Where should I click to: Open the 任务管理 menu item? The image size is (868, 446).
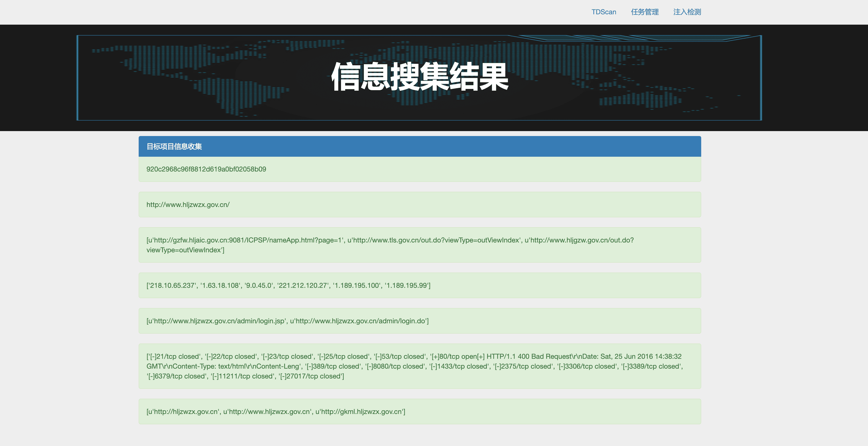point(644,12)
